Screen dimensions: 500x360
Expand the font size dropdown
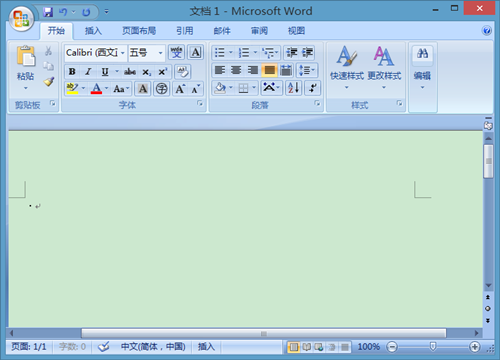click(x=160, y=53)
